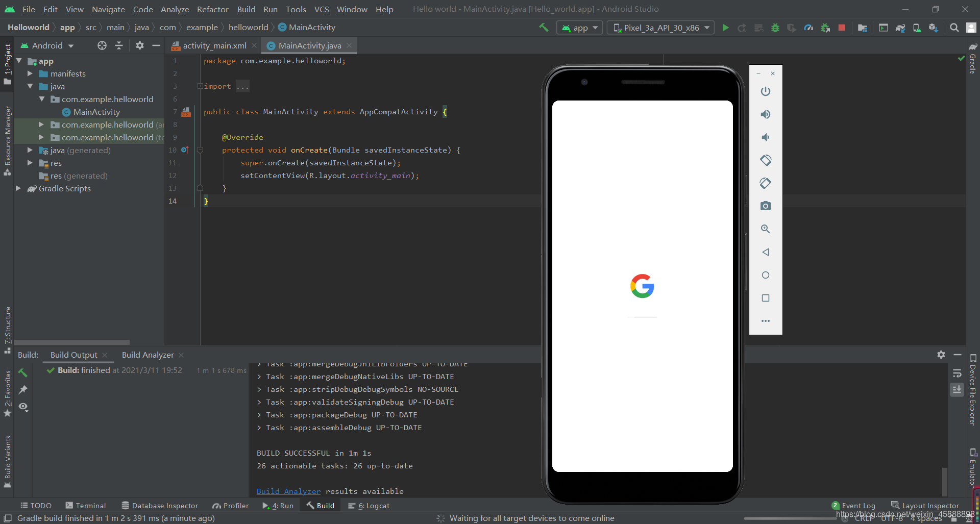Screen dimensions: 980x524
Task: Toggle the Structure side tool window
Action: pos(7,331)
